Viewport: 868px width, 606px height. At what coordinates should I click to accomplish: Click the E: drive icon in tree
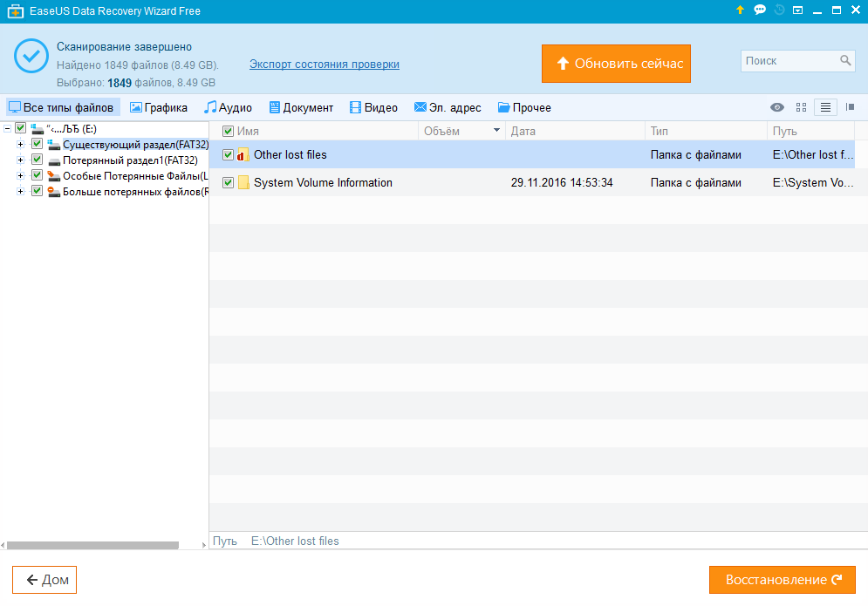tap(38, 129)
